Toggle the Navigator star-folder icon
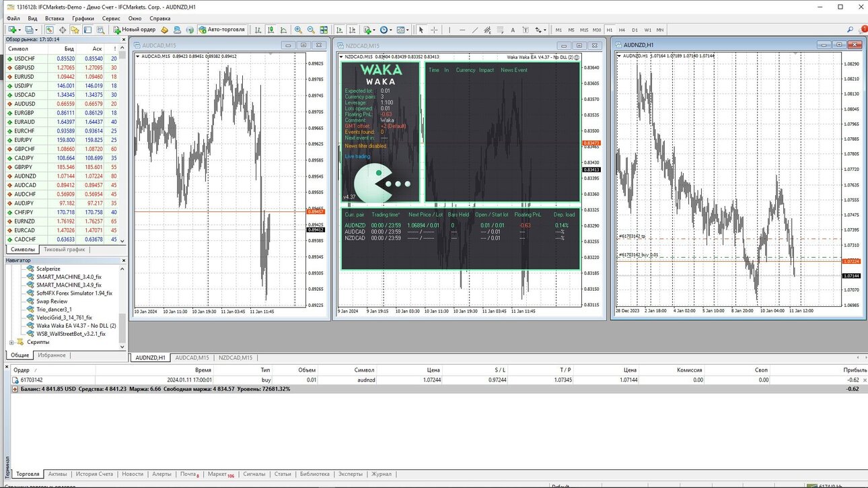 75,30
